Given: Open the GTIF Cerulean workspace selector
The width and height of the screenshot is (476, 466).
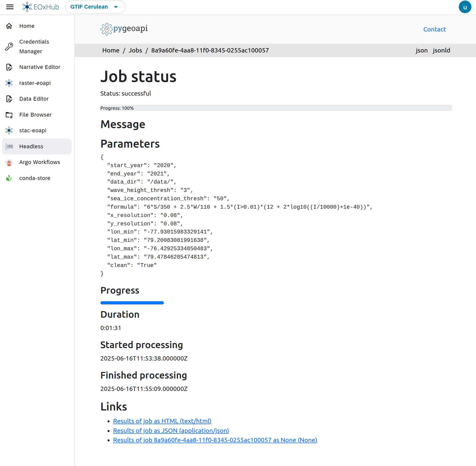Looking at the screenshot, I should pos(95,7).
